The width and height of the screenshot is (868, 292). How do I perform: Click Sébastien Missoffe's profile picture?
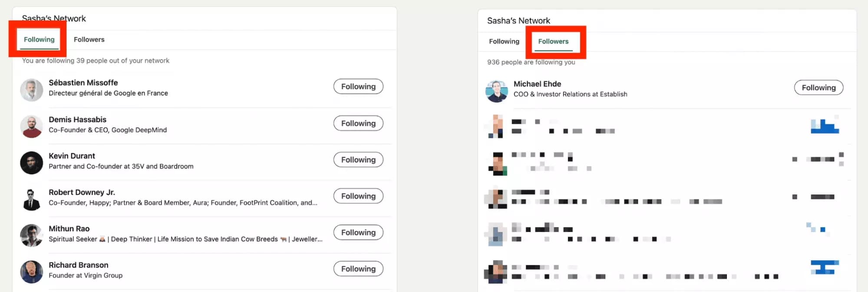31,90
